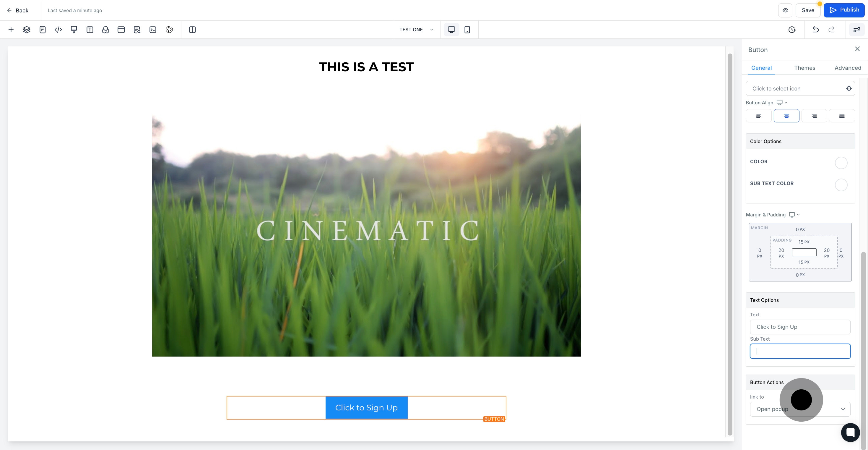Align button to the right

[814, 116]
